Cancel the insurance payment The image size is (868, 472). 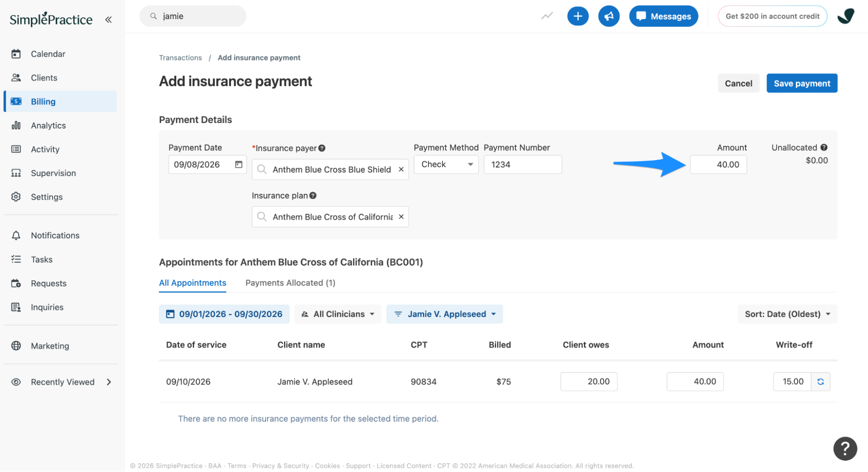(738, 83)
